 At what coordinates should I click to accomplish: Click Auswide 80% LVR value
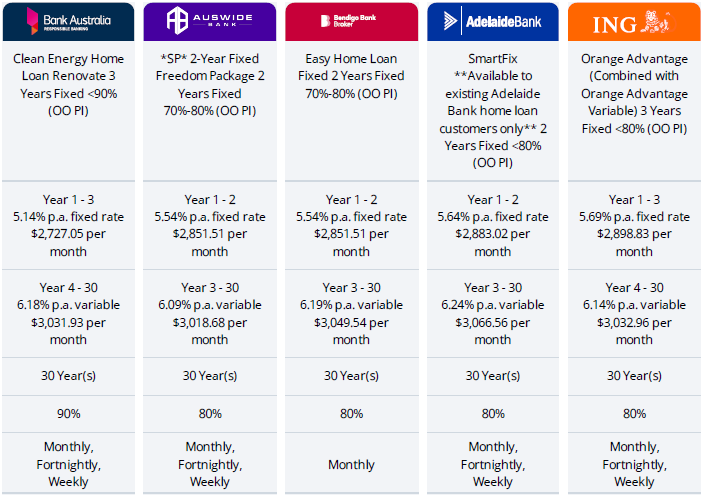[x=210, y=414]
